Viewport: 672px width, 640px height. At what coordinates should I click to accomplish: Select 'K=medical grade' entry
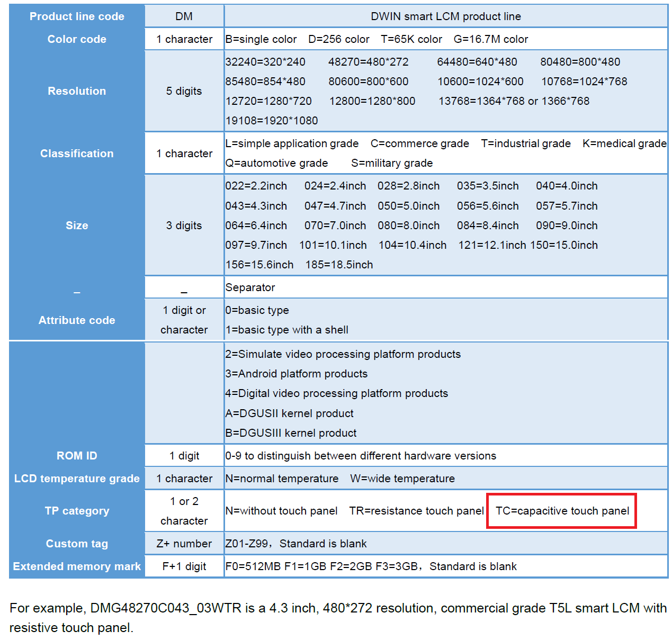tap(625, 143)
